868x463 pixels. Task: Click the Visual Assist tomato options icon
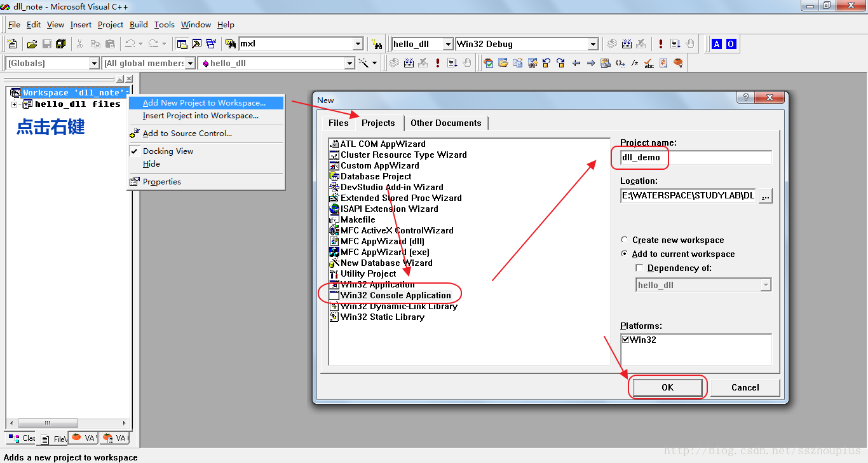click(678, 63)
